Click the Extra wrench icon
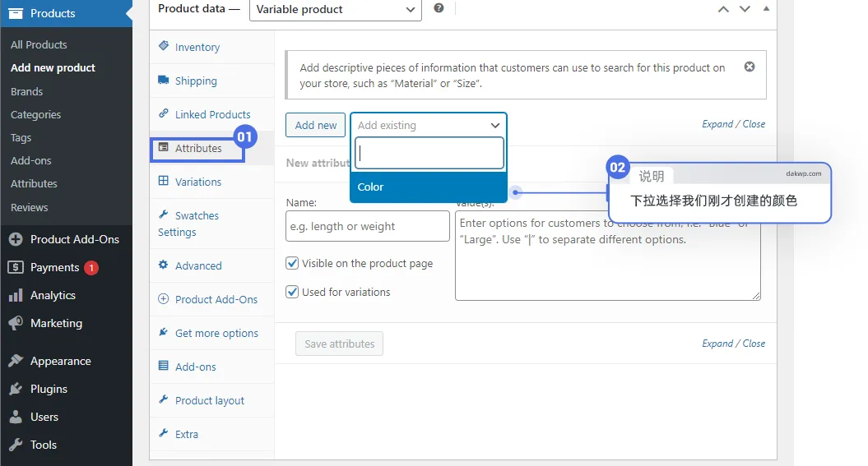Viewport: 868px width, 466px height. point(163,433)
